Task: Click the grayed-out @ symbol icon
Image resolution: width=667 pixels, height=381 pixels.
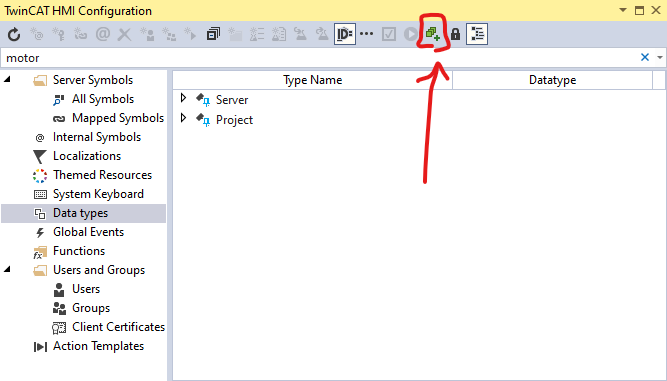Action: click(103, 34)
